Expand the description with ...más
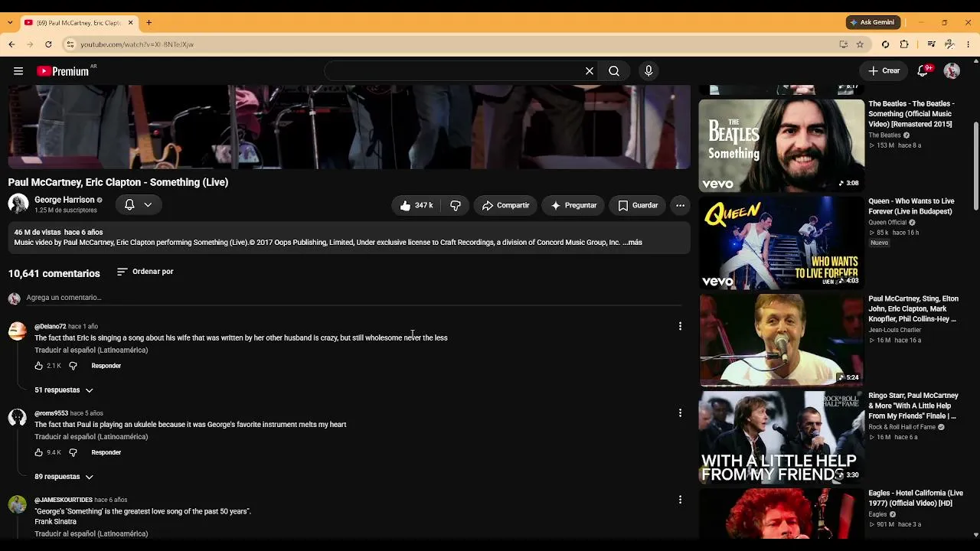Viewport: 980px width, 551px height. [633, 243]
